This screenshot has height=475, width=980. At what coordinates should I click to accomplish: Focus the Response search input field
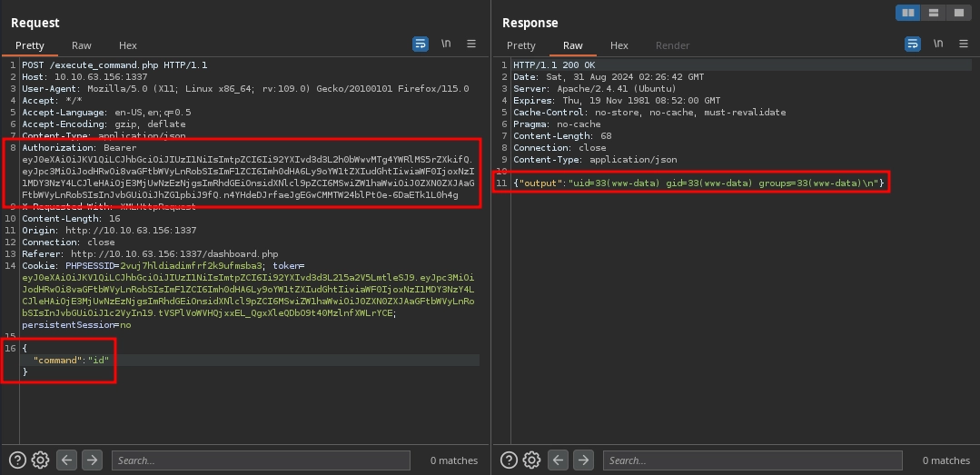[754, 460]
